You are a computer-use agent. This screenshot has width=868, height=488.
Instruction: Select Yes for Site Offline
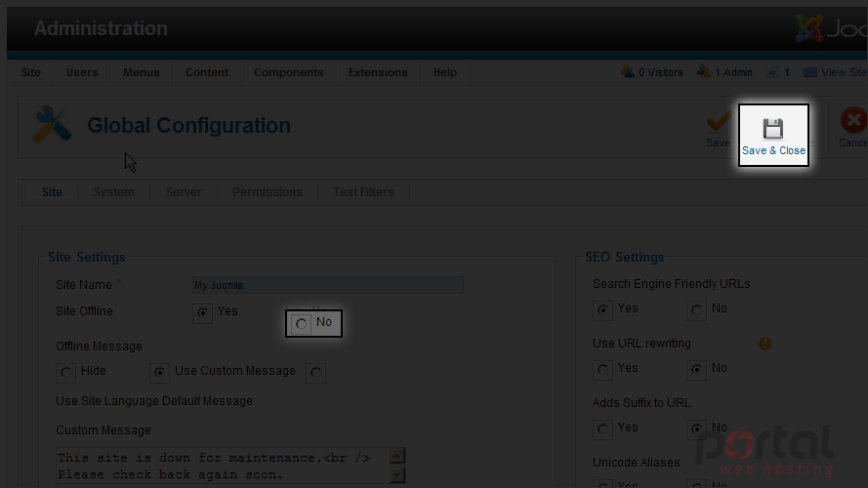(x=203, y=313)
